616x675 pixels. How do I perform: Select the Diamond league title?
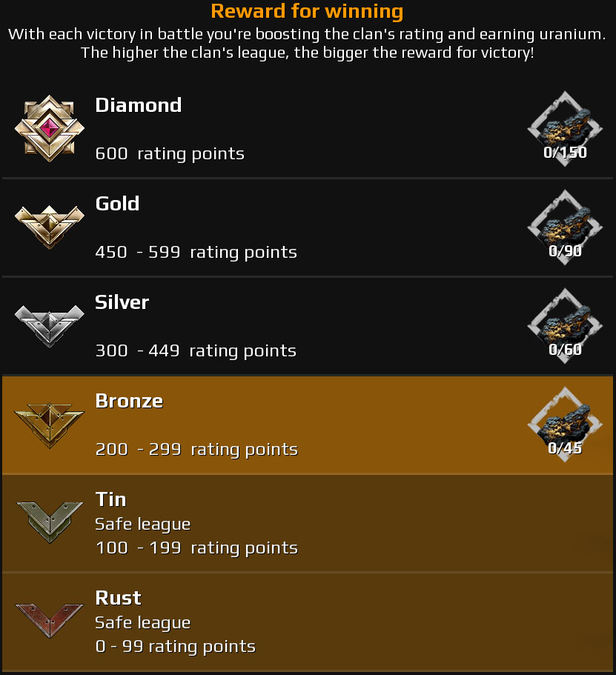[x=139, y=105]
